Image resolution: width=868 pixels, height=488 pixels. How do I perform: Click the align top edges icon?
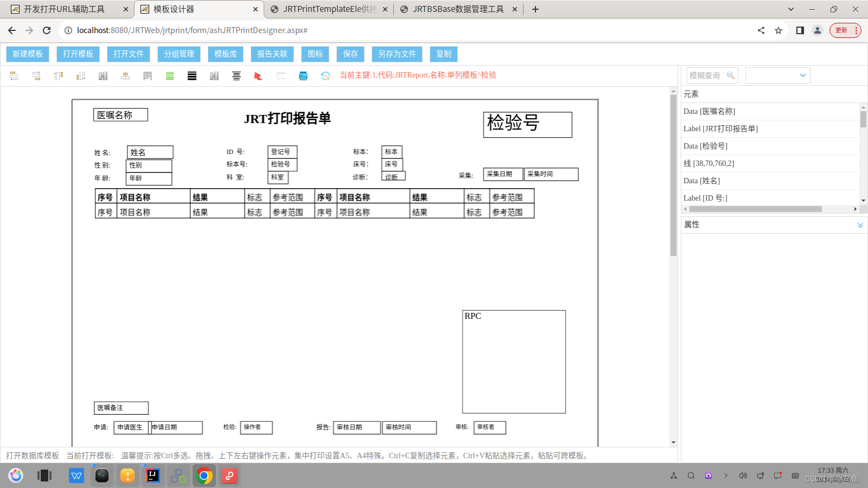click(59, 76)
